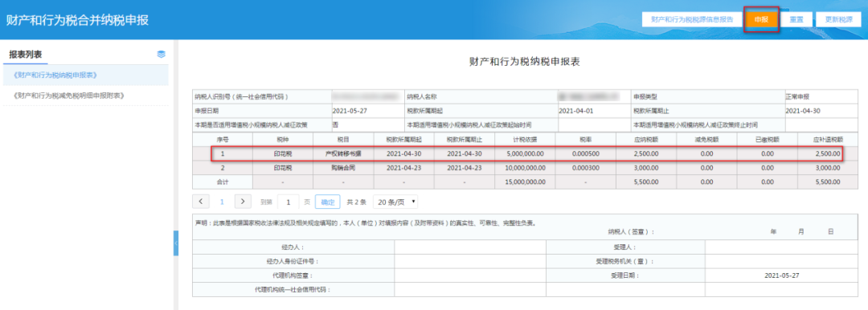
Task: Click the layers icon beside 报表列表
Action: pyautogui.click(x=161, y=55)
